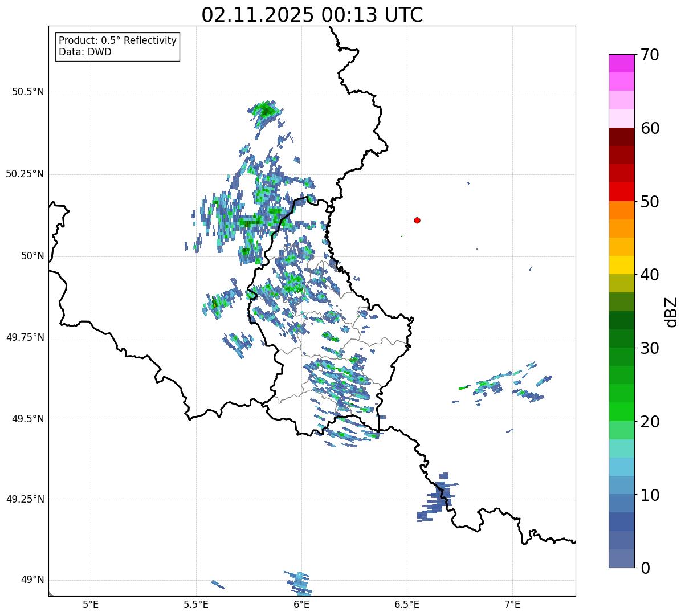Click the magenta top colorbar segment

click(x=621, y=63)
